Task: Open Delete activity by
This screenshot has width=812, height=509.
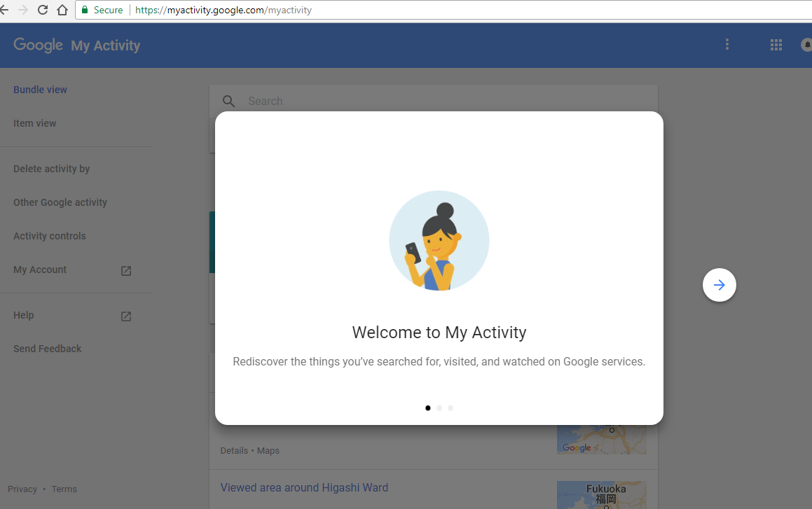Action: pos(52,169)
